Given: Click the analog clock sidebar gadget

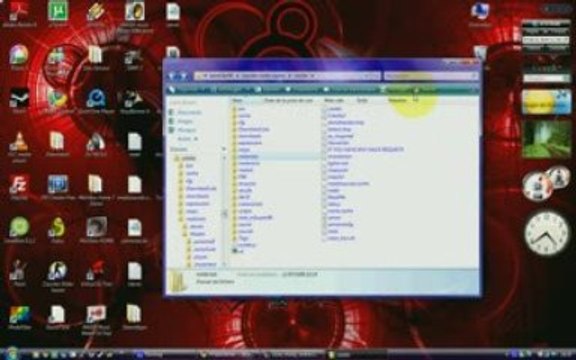Looking at the screenshot, I should click(546, 234).
